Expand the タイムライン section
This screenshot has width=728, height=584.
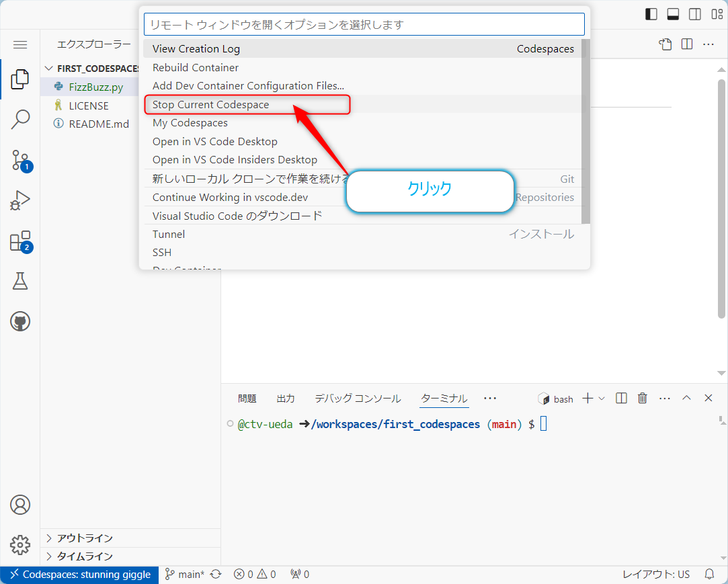130,556
